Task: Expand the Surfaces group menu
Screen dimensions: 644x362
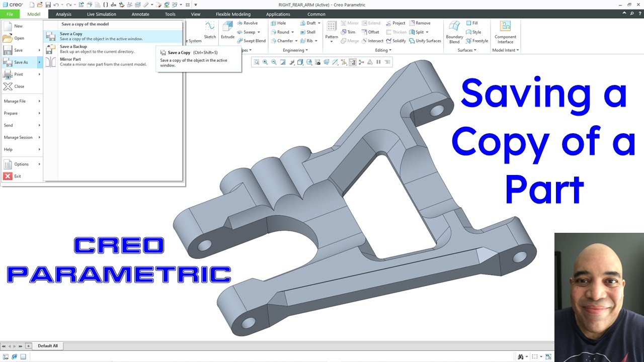Action: (x=467, y=50)
